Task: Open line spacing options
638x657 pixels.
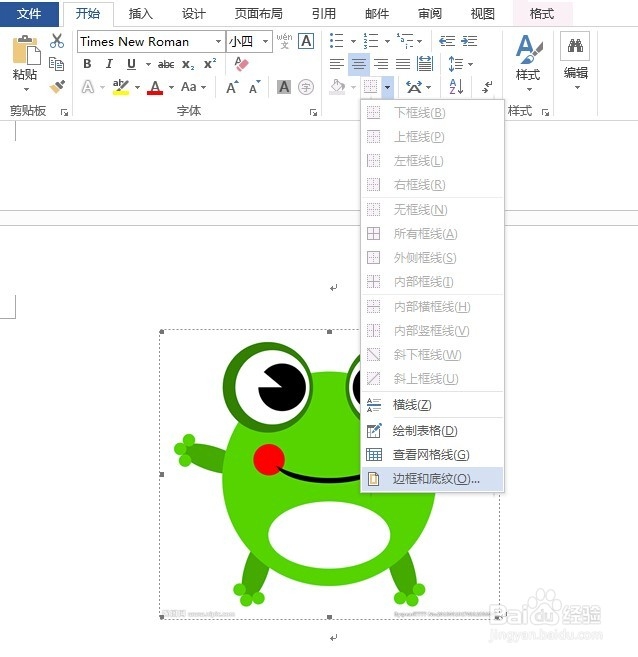Action: coord(460,64)
